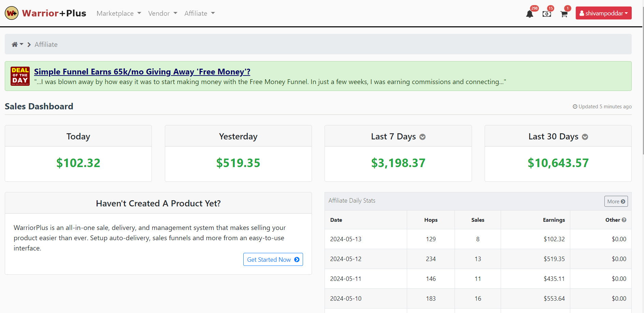Open the Affiliate menu

point(199,13)
